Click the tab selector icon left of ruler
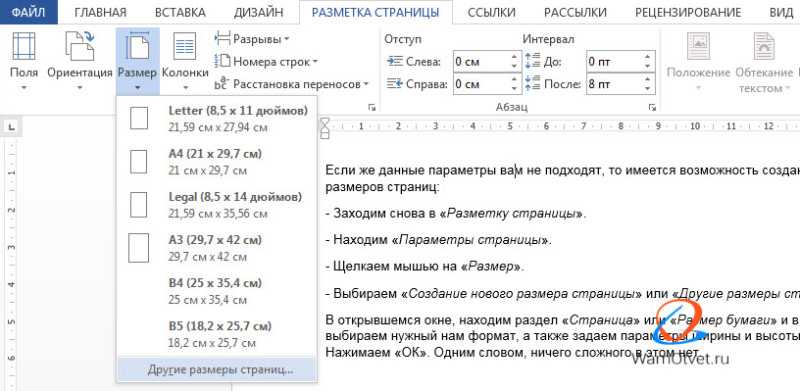800x391 pixels. point(11,126)
